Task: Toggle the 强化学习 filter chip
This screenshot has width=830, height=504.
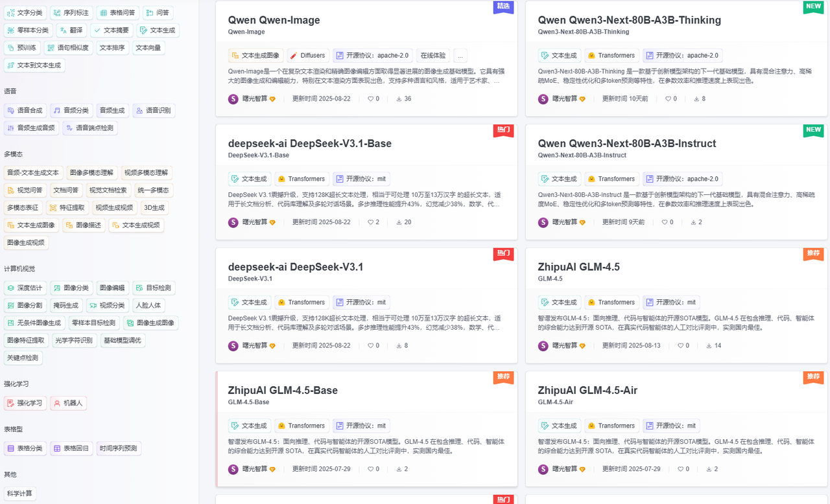Action: pos(25,403)
